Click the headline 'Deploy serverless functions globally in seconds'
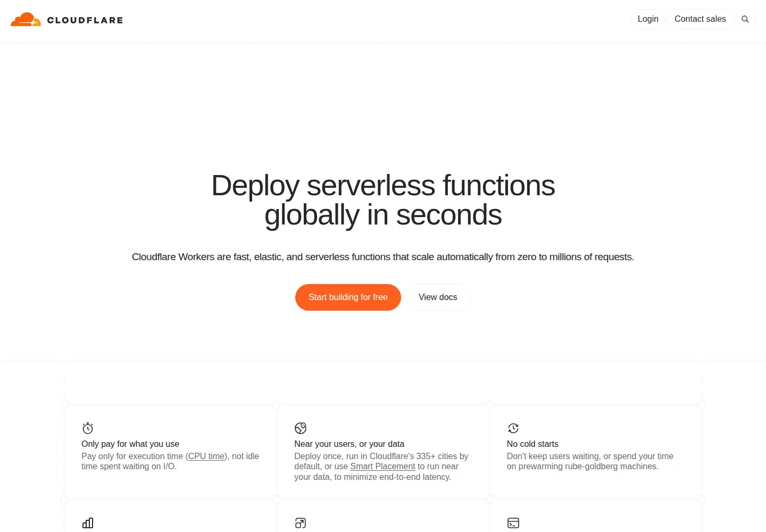 click(383, 200)
